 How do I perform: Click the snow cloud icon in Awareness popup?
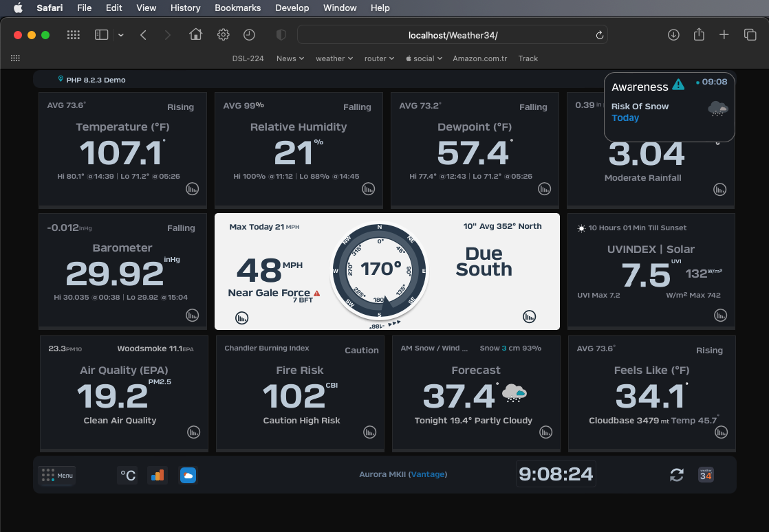(x=718, y=109)
